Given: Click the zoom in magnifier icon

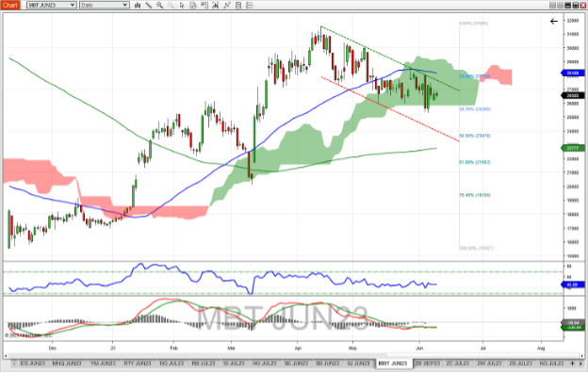Looking at the screenshot, I should (x=160, y=5).
